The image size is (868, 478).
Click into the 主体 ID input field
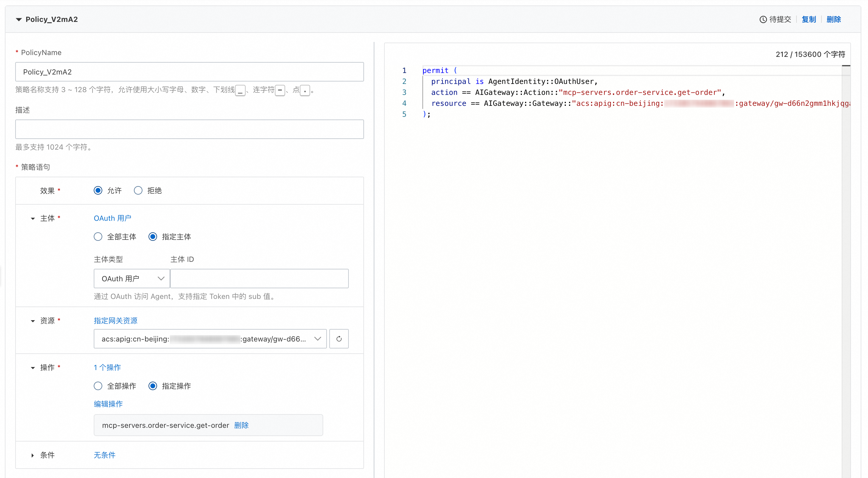259,279
